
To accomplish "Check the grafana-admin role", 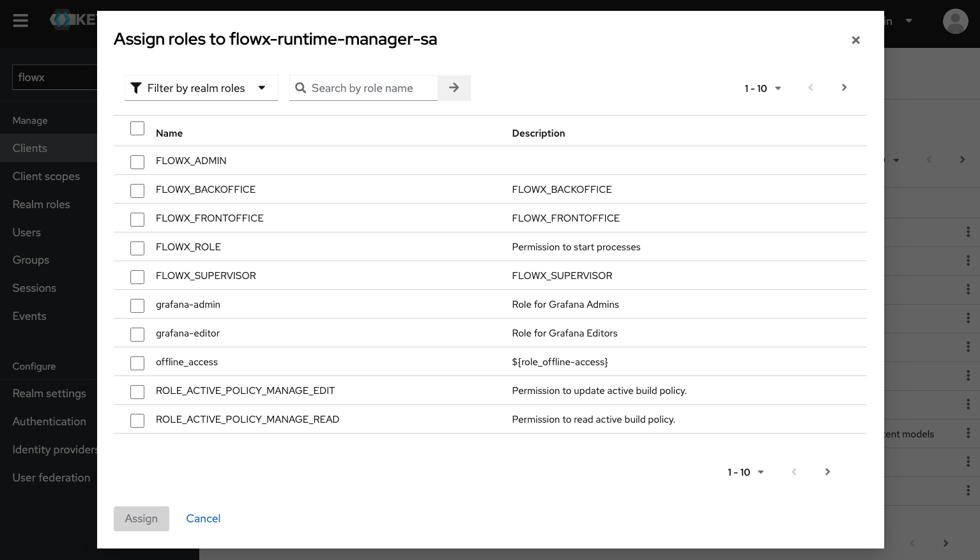I will [x=137, y=306].
